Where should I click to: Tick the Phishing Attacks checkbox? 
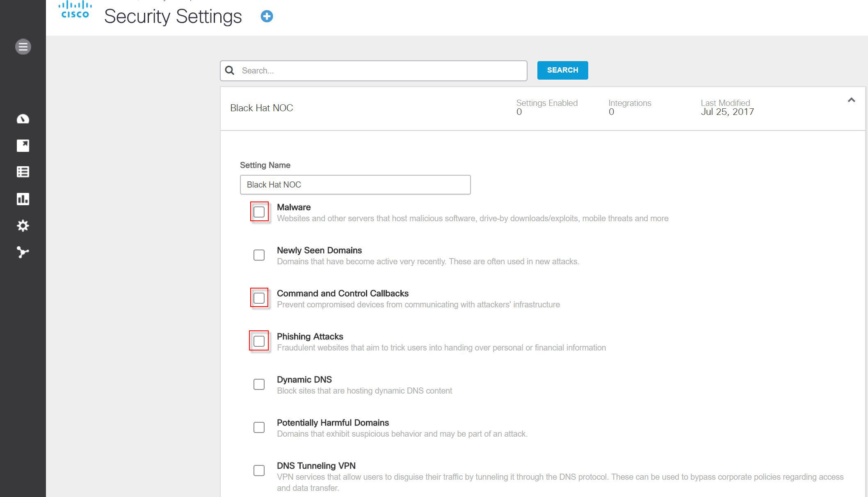tap(259, 341)
